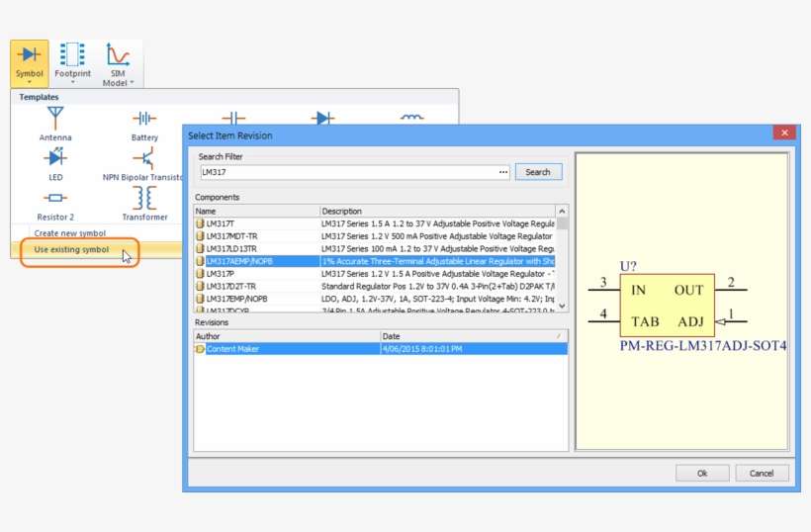
Task: Choose the LED symbol template
Action: tap(55, 163)
